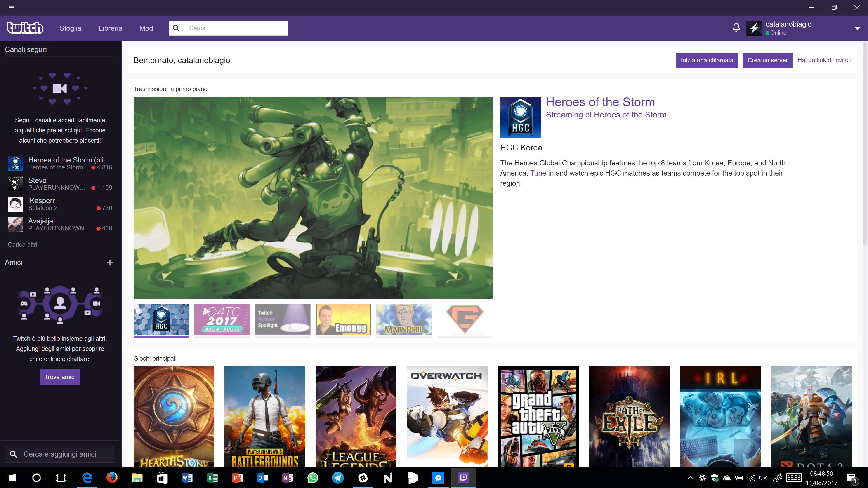Select the HGC featured stream thumbnail
Screen dimensions: 868x488
click(x=161, y=319)
